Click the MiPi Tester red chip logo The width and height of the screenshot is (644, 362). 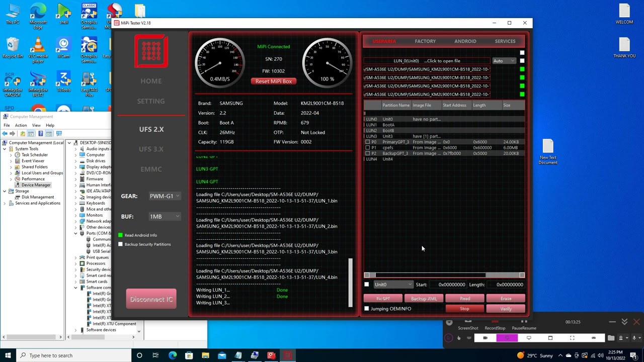click(151, 51)
